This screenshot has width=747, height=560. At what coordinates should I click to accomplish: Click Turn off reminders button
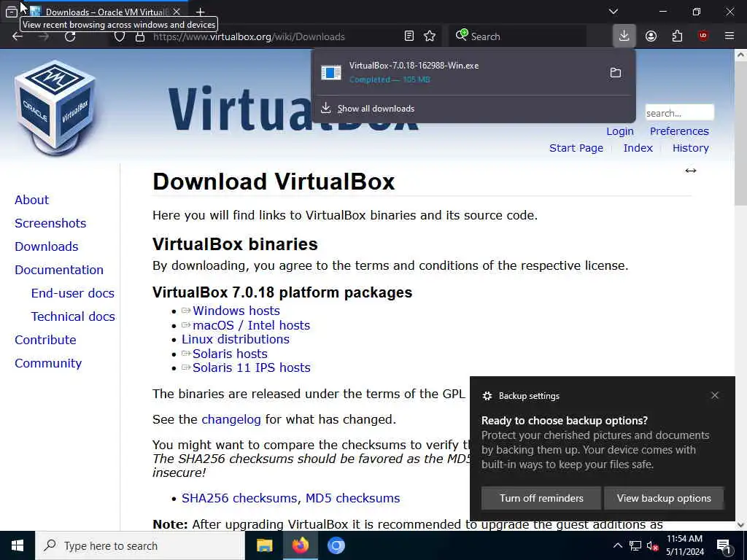tap(541, 498)
